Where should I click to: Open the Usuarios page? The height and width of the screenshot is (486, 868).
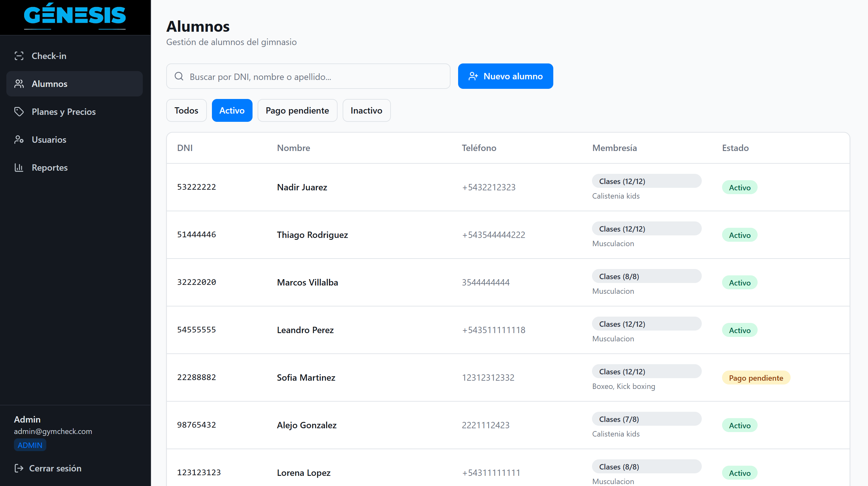pyautogui.click(x=75, y=140)
